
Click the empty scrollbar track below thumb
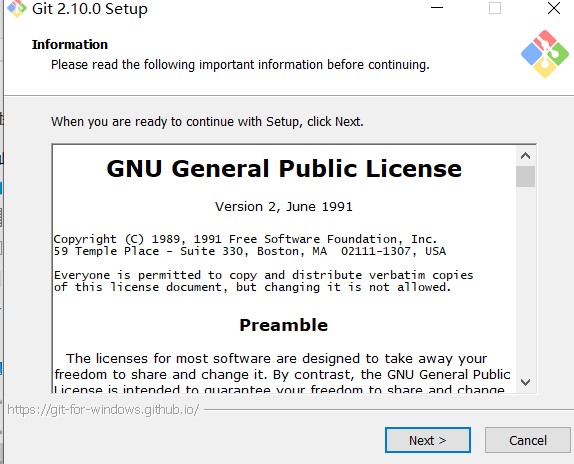(x=525, y=280)
